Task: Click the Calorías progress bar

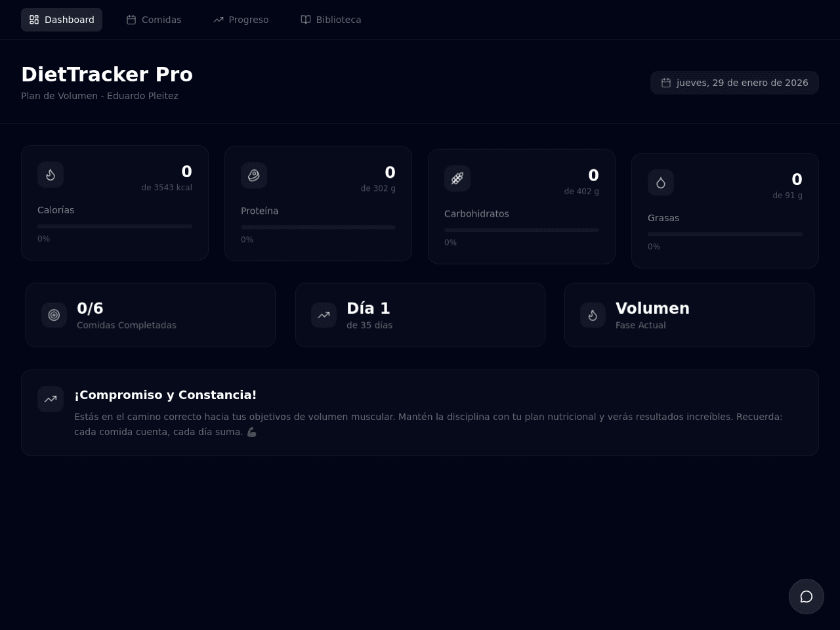Action: point(115,226)
